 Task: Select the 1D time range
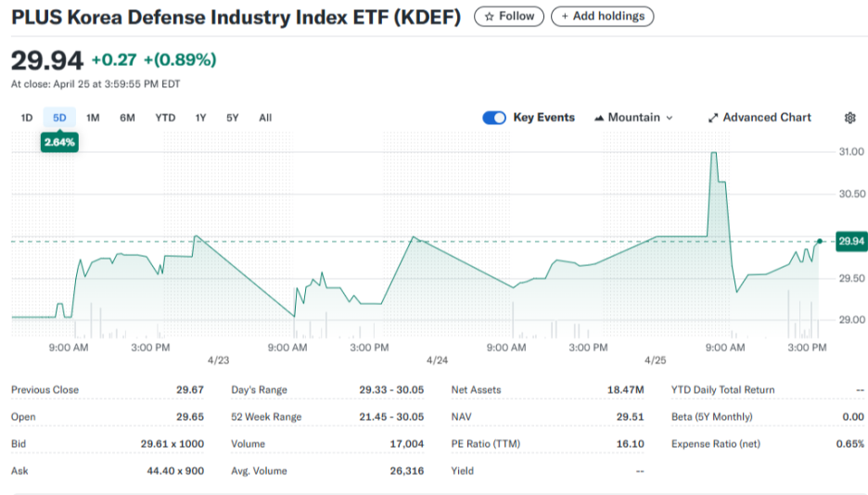27,118
